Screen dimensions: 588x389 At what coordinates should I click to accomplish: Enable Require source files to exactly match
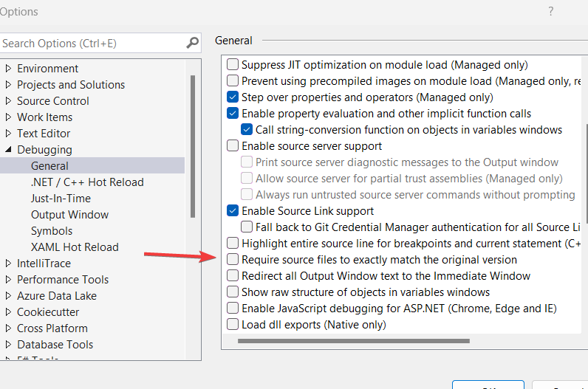tap(233, 260)
